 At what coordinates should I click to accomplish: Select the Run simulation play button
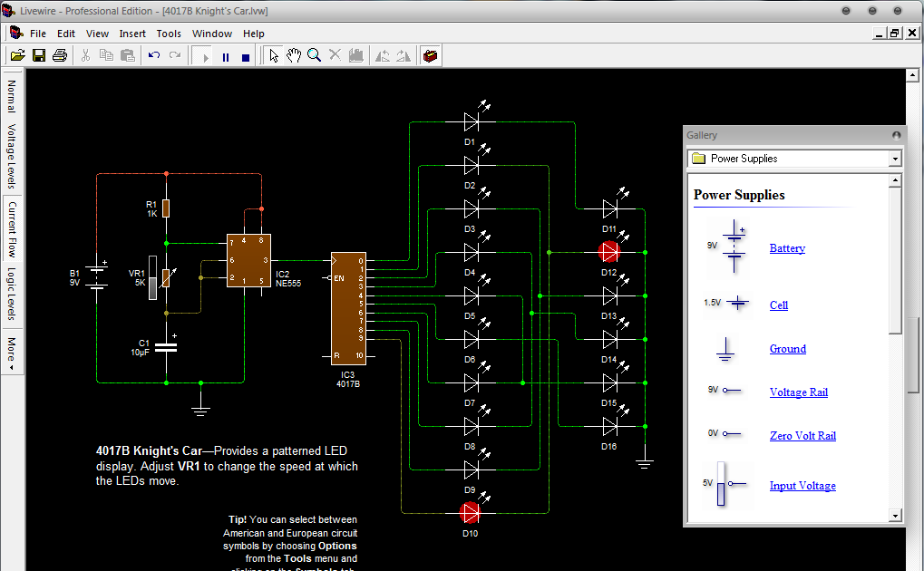click(x=201, y=55)
